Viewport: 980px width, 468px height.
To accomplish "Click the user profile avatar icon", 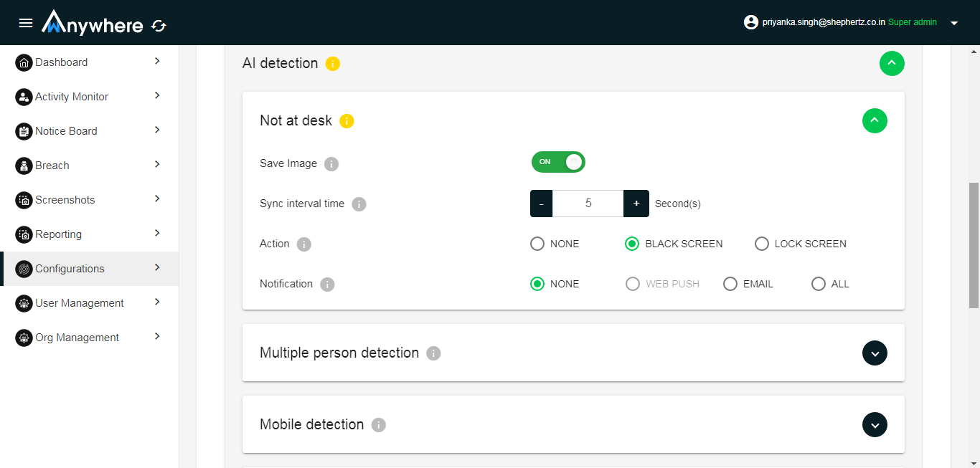I will (751, 22).
